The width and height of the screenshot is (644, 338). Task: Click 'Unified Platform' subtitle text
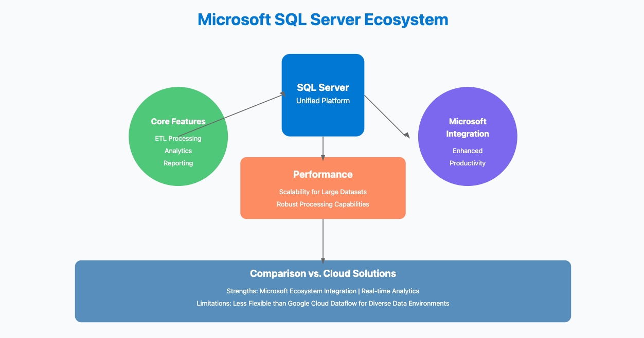tap(323, 101)
